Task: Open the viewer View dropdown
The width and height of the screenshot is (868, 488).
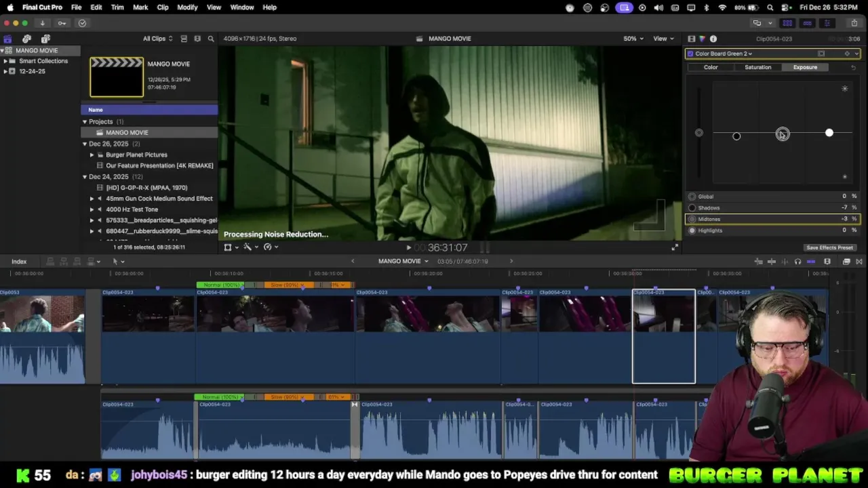Action: pos(663,39)
